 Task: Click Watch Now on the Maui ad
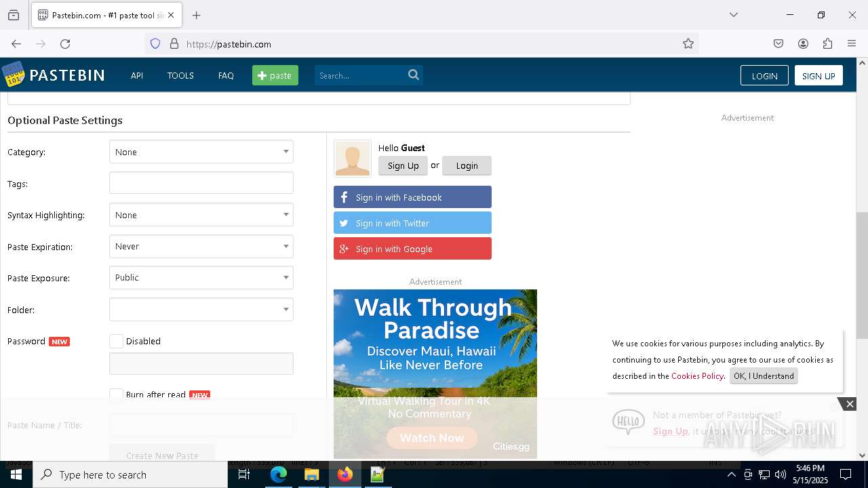pos(431,438)
